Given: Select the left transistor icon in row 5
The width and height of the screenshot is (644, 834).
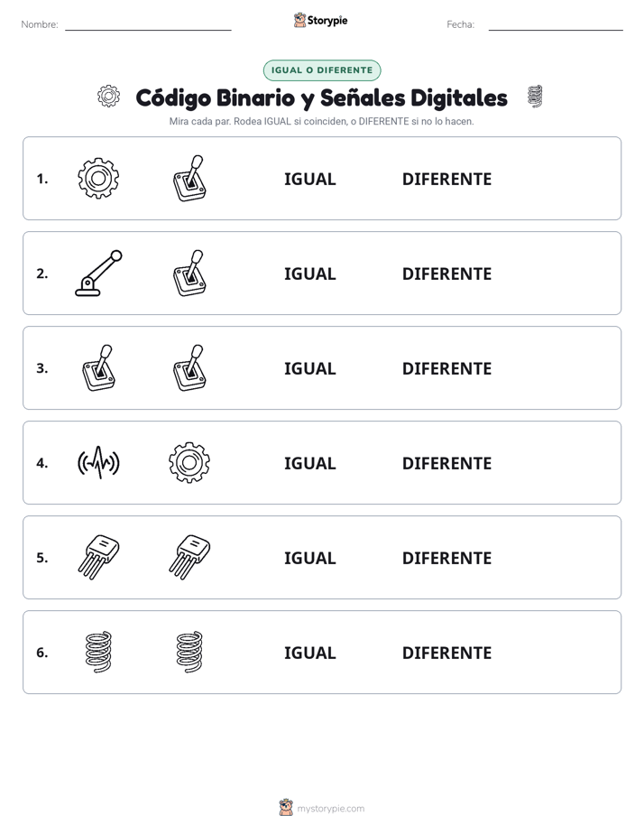Looking at the screenshot, I should click(x=98, y=558).
